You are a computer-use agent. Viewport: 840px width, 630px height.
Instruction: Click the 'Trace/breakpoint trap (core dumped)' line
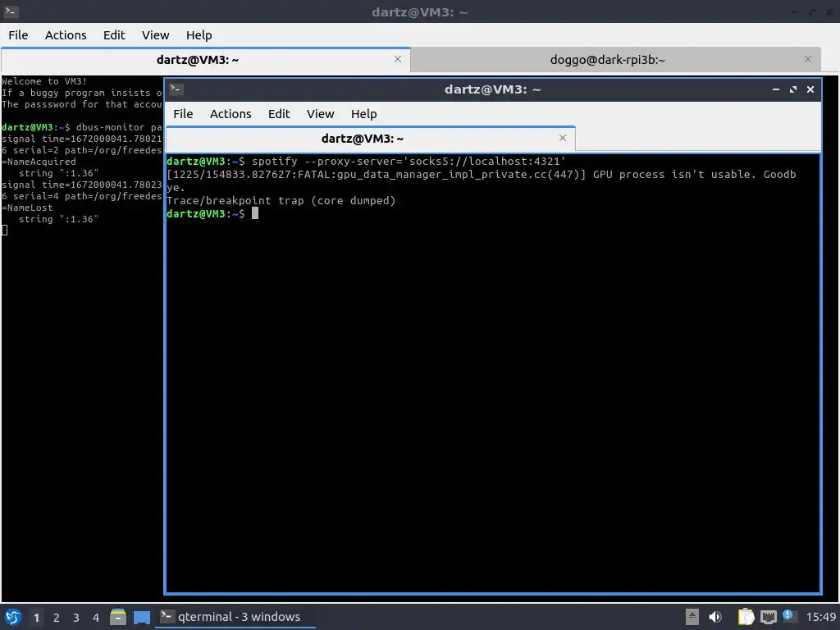[281, 201]
